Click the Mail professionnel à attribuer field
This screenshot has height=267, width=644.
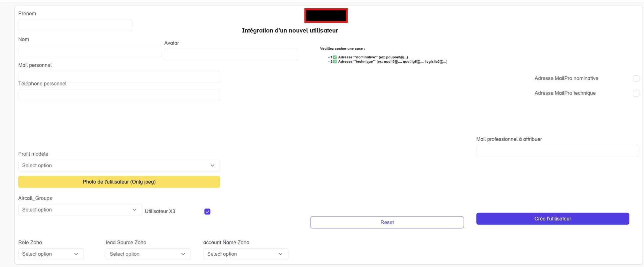[557, 151]
